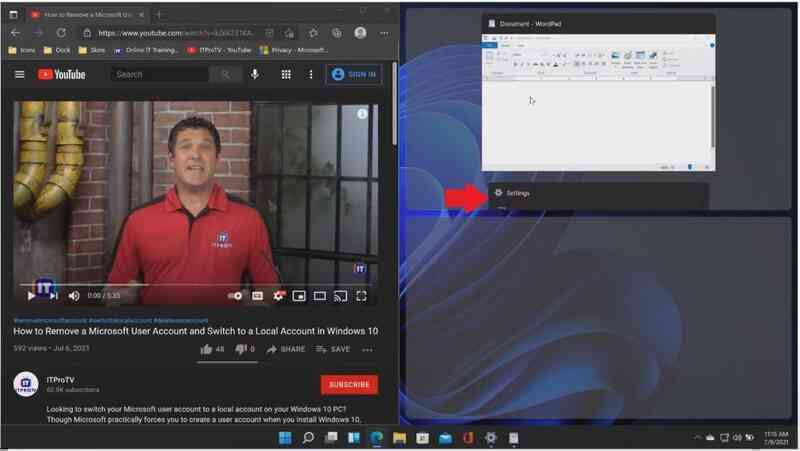
Task: Open the tab actions menu icon
Action: pyautogui.click(x=14, y=14)
